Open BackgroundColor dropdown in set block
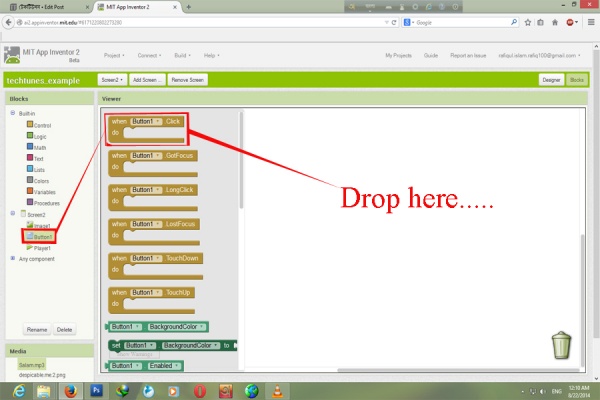 coord(190,345)
